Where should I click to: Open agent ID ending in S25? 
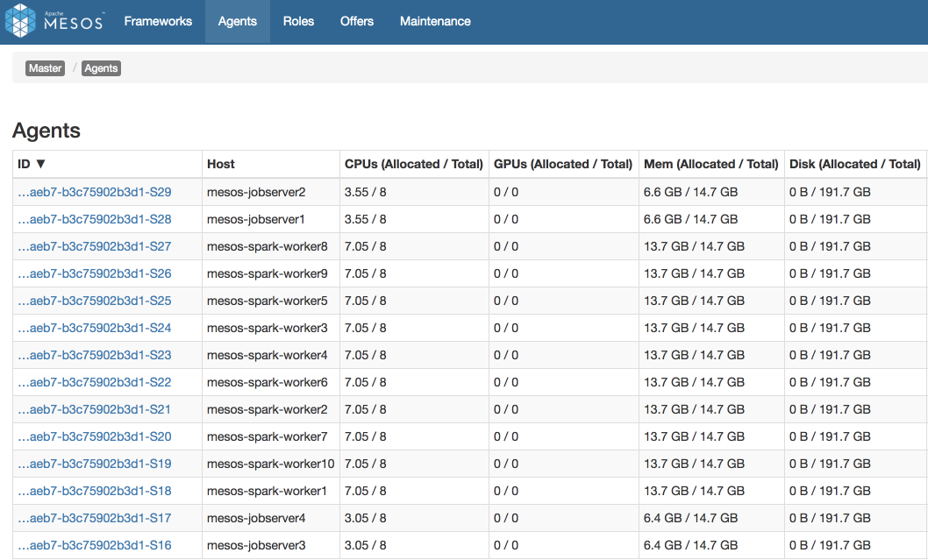pos(95,301)
